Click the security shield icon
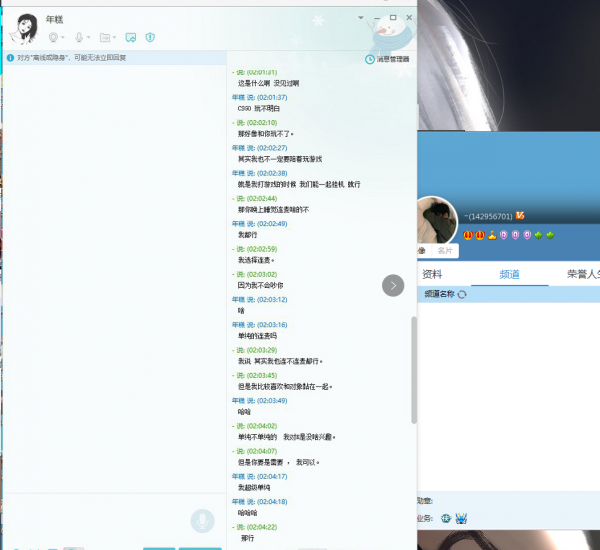 tap(150, 37)
